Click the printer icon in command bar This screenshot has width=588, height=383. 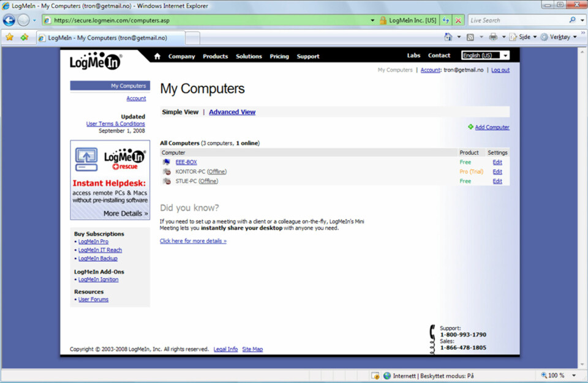[493, 37]
